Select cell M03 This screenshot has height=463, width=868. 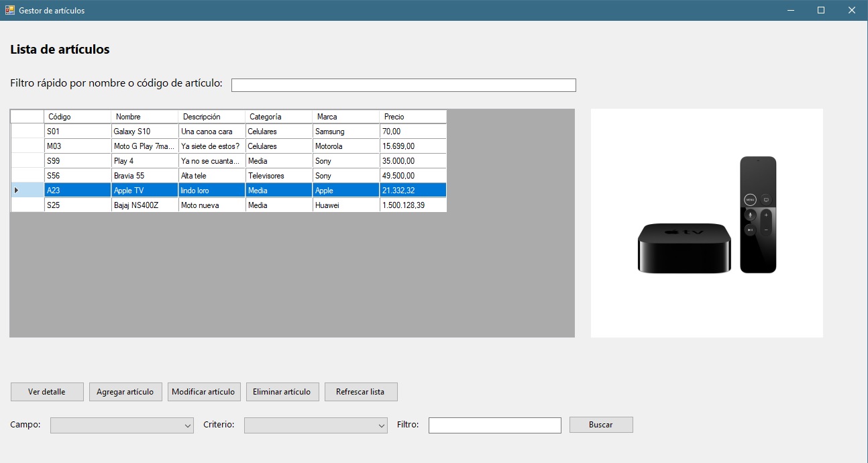tap(78, 146)
